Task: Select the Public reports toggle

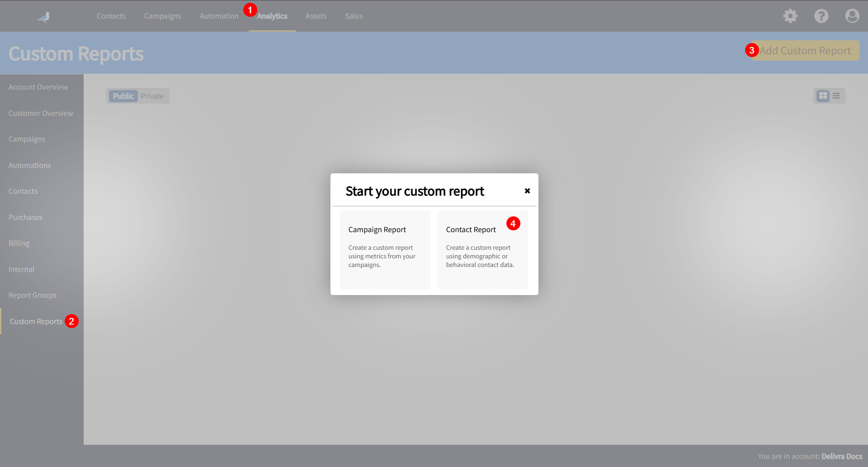Action: coord(123,96)
